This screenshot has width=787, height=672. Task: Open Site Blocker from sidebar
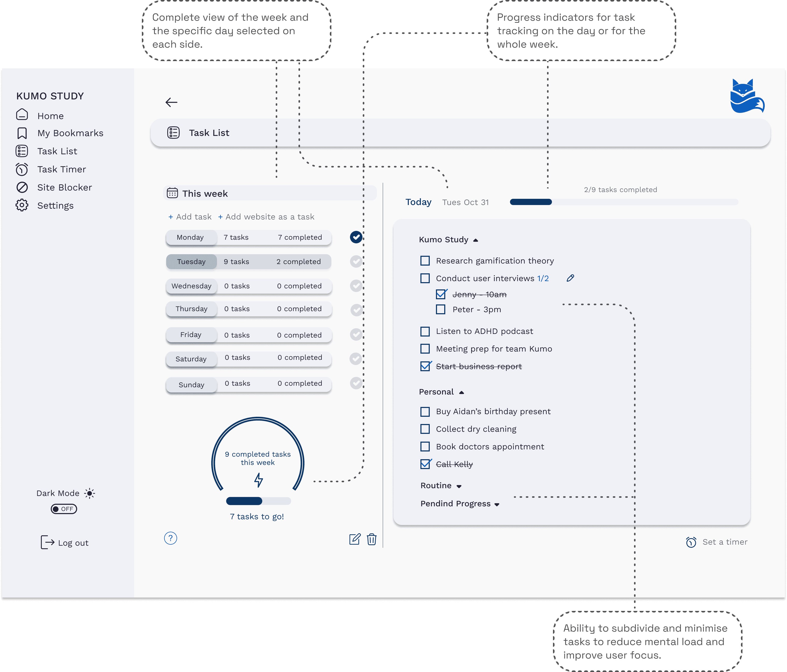click(64, 187)
